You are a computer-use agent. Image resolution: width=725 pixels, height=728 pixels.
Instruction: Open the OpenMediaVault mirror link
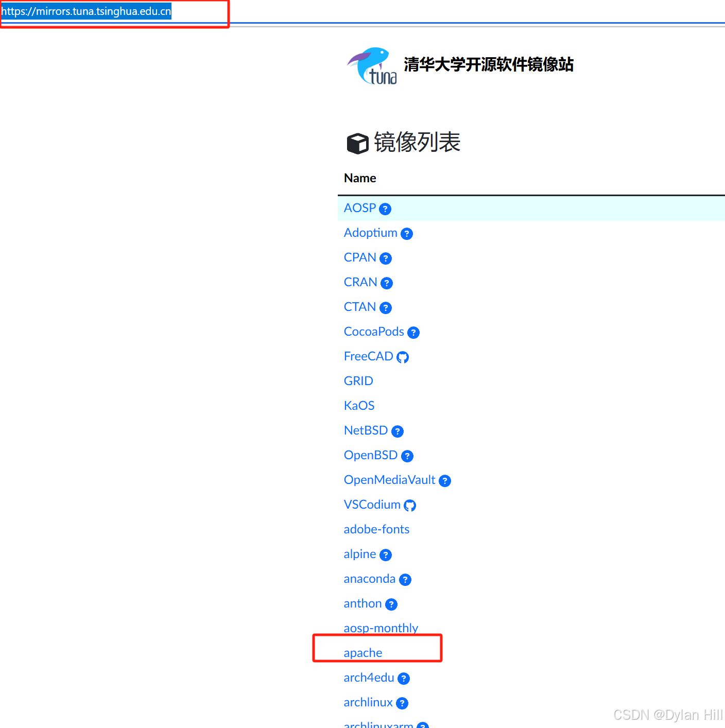[390, 480]
